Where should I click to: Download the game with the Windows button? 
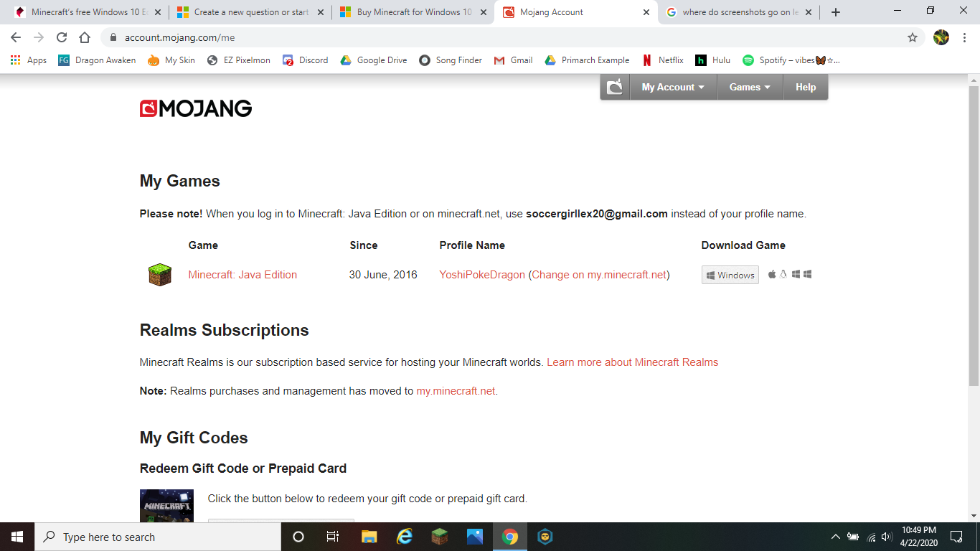coord(730,275)
